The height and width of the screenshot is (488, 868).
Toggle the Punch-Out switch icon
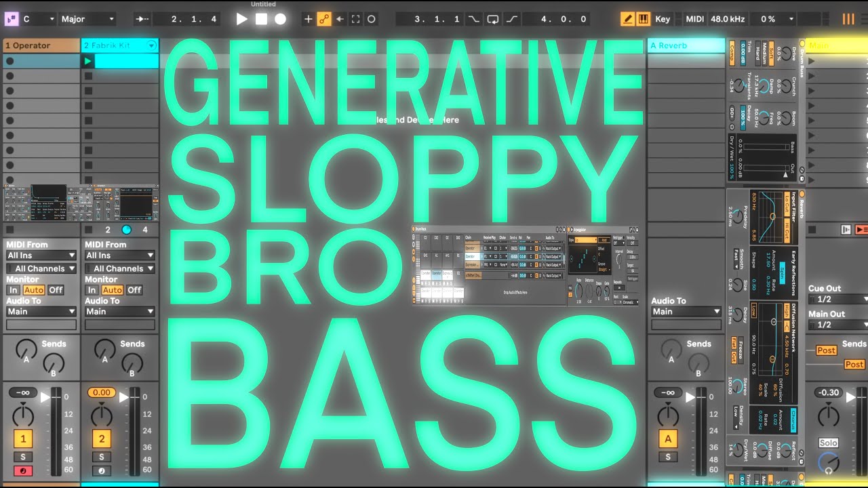click(512, 19)
